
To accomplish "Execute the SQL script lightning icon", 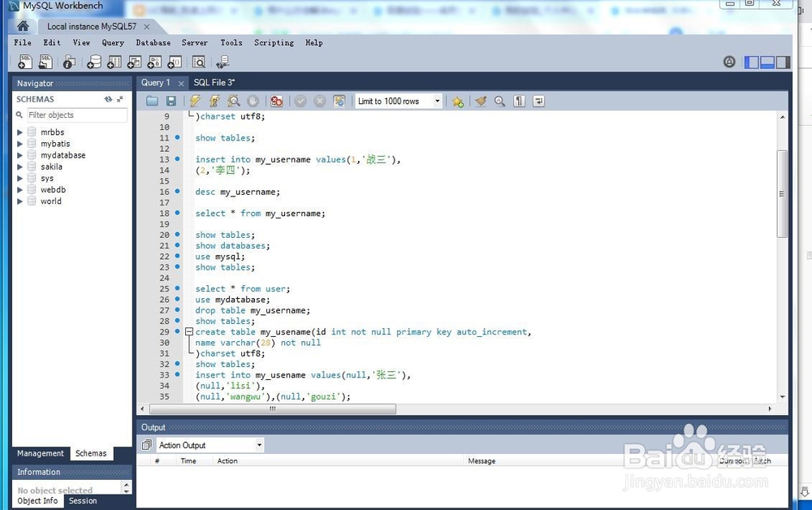I will (x=195, y=101).
